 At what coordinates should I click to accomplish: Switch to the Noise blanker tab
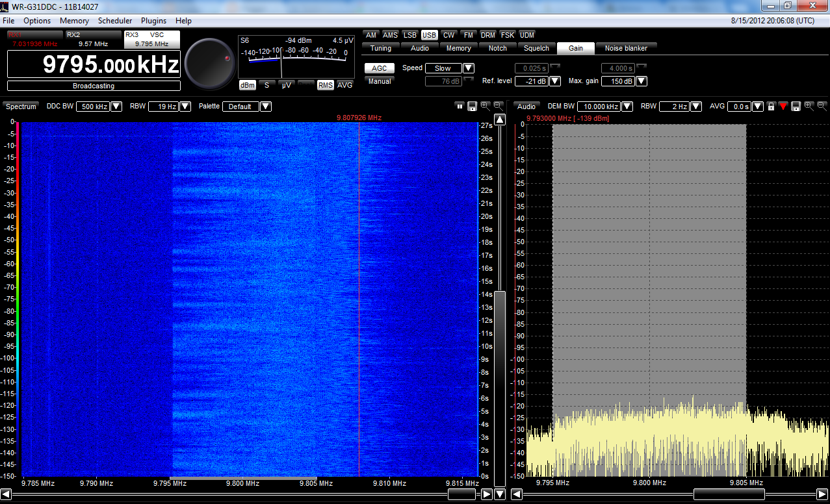tap(625, 48)
